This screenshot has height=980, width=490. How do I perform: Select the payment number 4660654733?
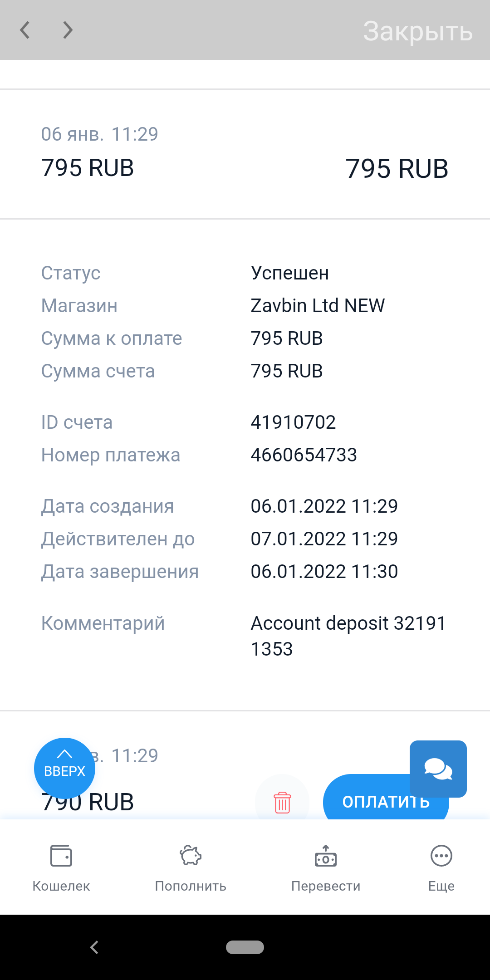(x=304, y=455)
